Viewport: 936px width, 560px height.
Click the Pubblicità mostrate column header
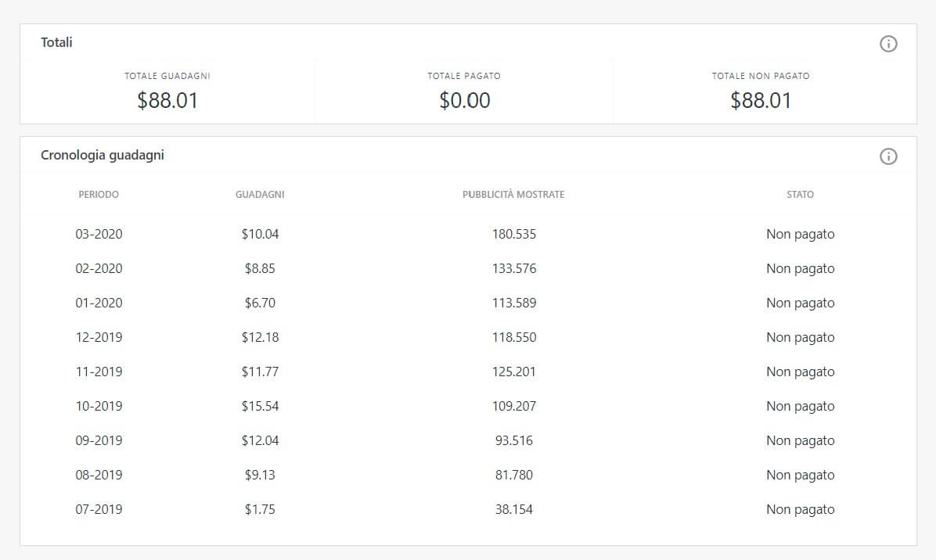513,194
